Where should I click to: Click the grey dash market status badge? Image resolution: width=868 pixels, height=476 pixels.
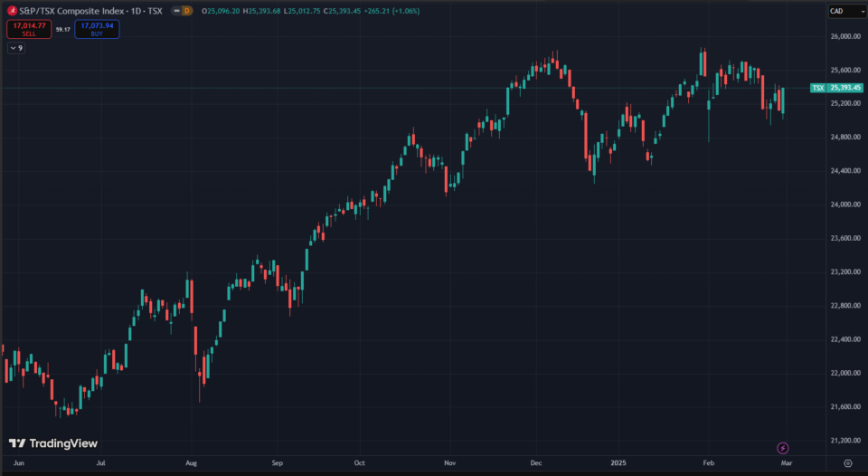176,11
